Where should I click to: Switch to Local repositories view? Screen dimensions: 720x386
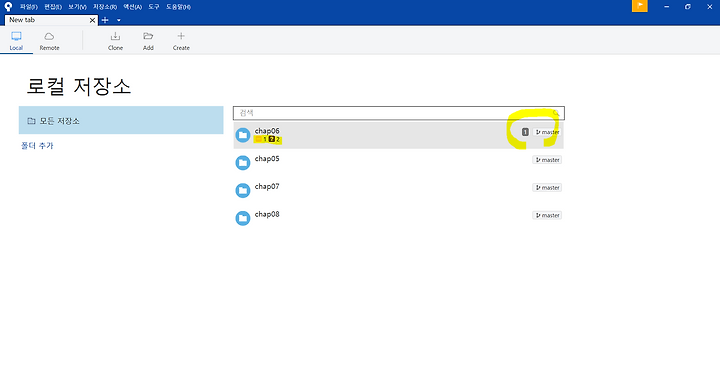pyautogui.click(x=16, y=41)
